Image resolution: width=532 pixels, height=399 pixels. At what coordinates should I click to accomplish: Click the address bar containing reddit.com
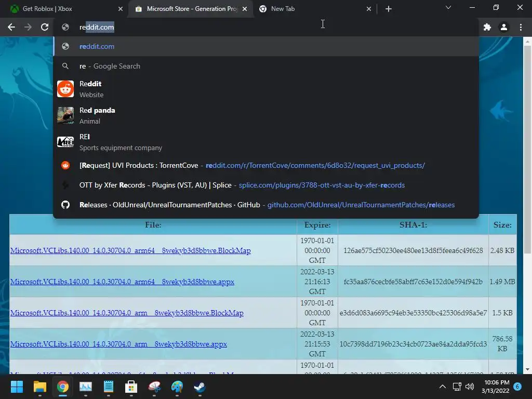[x=267, y=27]
